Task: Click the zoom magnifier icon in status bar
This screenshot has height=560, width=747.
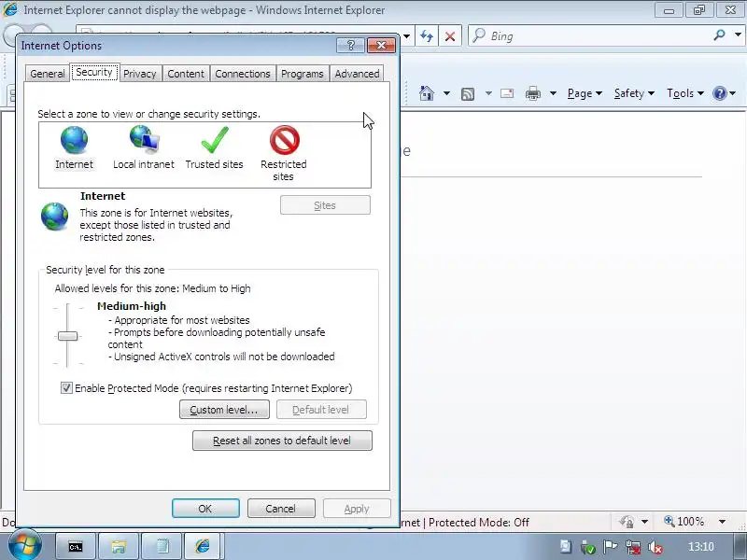Action: (x=669, y=522)
